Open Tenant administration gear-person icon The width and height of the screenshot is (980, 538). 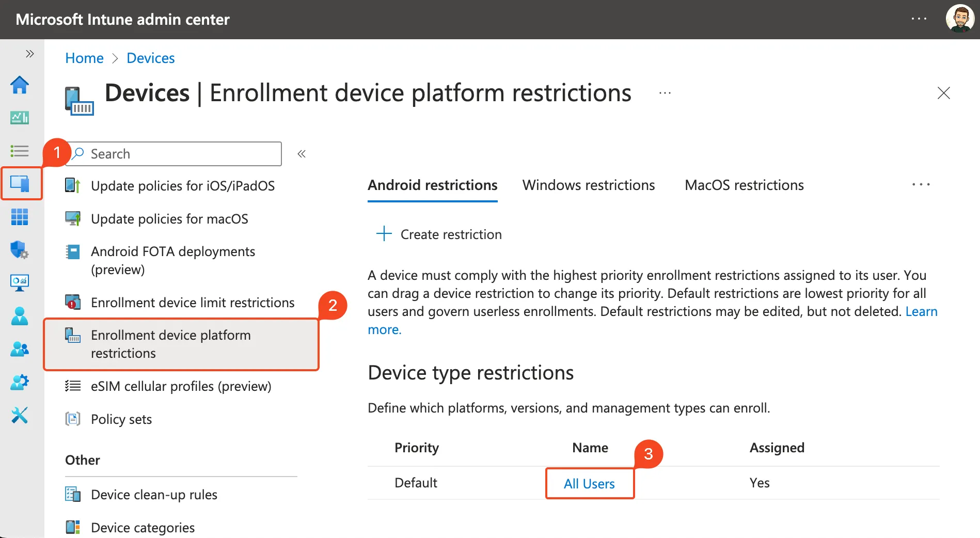point(20,382)
